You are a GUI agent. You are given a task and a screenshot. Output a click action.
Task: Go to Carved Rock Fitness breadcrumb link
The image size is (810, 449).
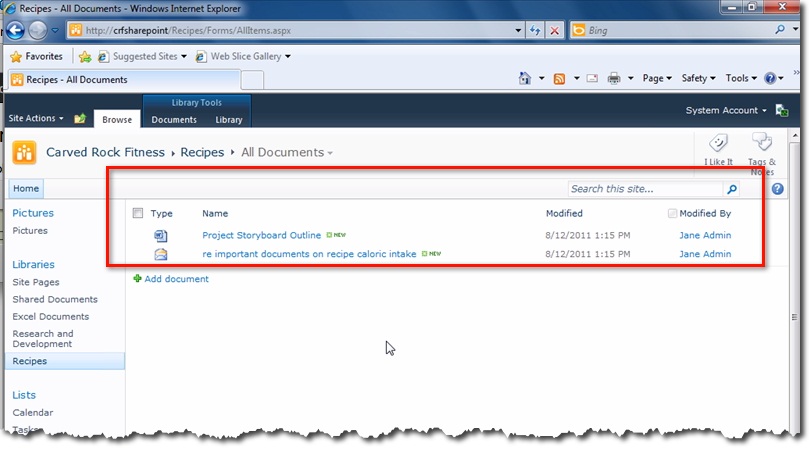point(105,152)
